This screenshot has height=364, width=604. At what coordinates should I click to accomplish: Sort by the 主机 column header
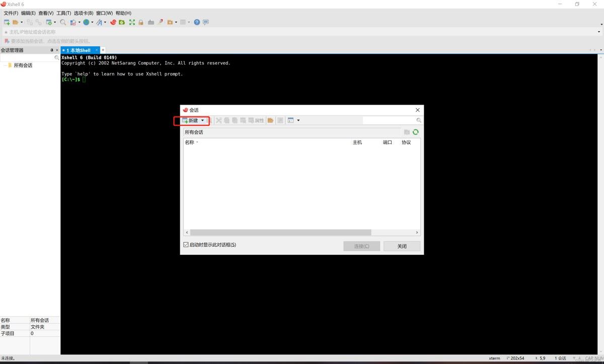click(x=357, y=142)
